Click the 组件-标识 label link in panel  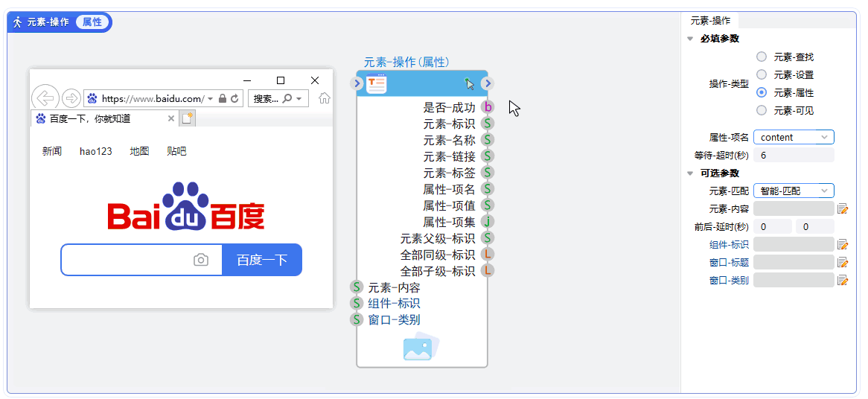(x=729, y=245)
